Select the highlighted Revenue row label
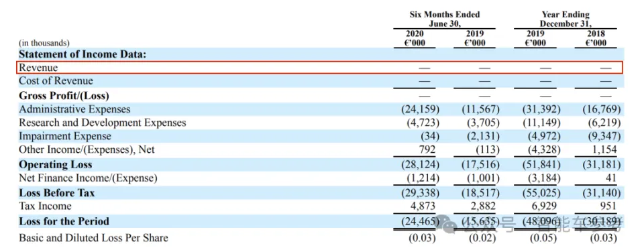This screenshot has width=644, height=250. [38, 68]
